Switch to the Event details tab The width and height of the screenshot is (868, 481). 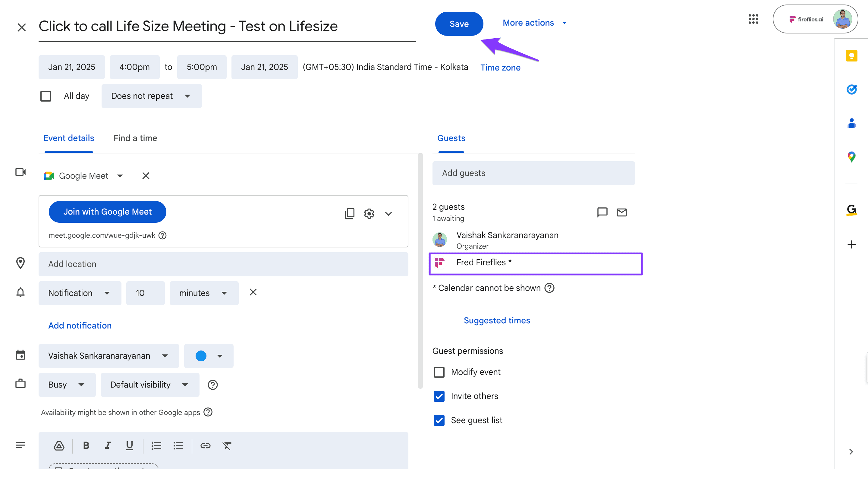coord(69,138)
